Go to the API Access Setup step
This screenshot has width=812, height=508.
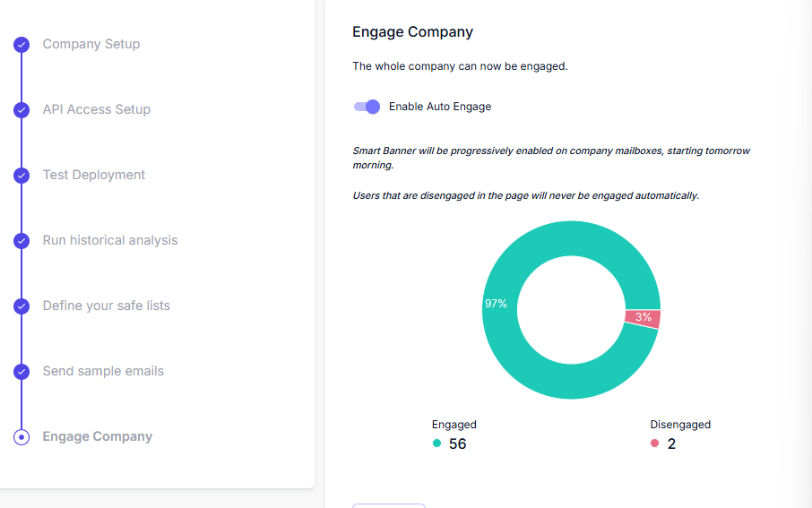[x=96, y=109]
